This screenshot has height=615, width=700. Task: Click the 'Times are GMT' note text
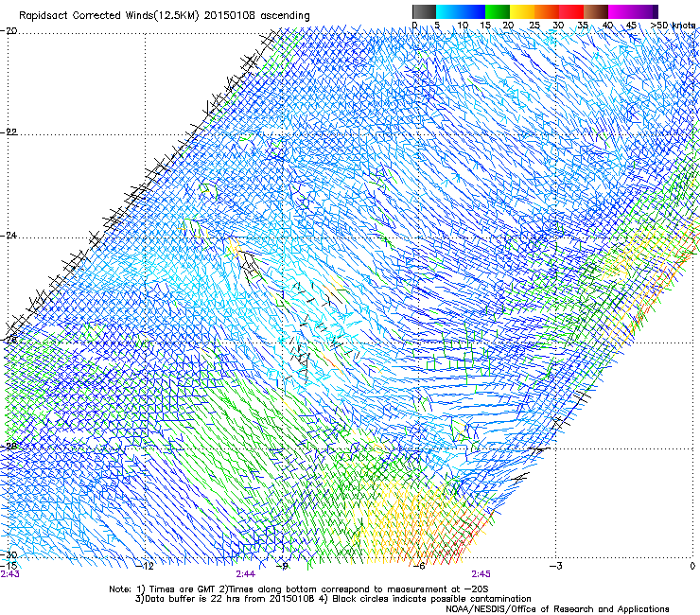(x=182, y=589)
